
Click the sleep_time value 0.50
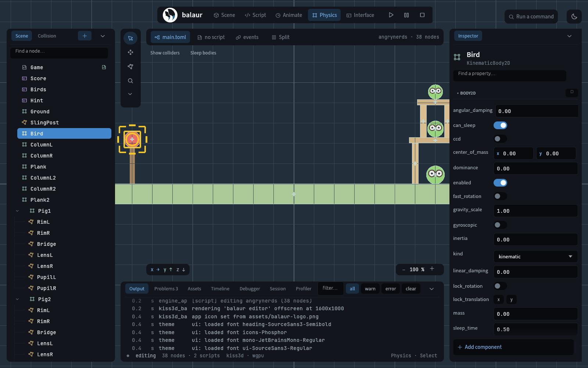click(x=535, y=329)
